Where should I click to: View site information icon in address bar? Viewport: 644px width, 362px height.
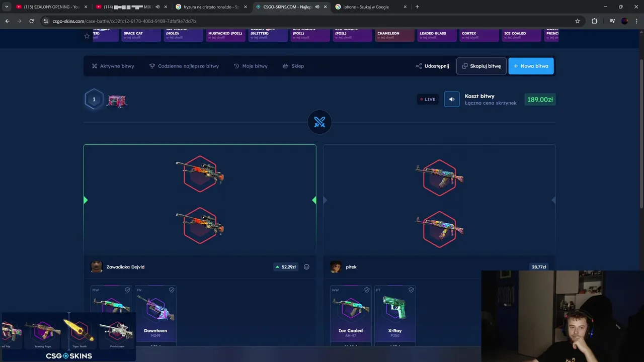(x=46, y=21)
